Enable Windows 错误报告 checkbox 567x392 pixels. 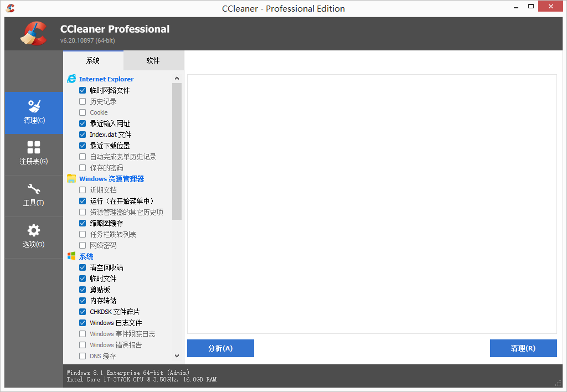click(x=83, y=345)
